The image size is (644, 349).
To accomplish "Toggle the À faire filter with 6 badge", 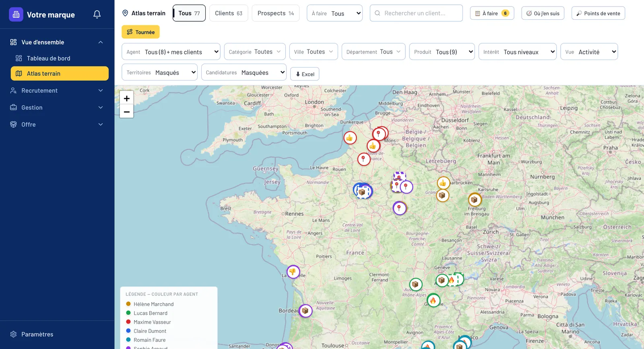I will point(492,13).
